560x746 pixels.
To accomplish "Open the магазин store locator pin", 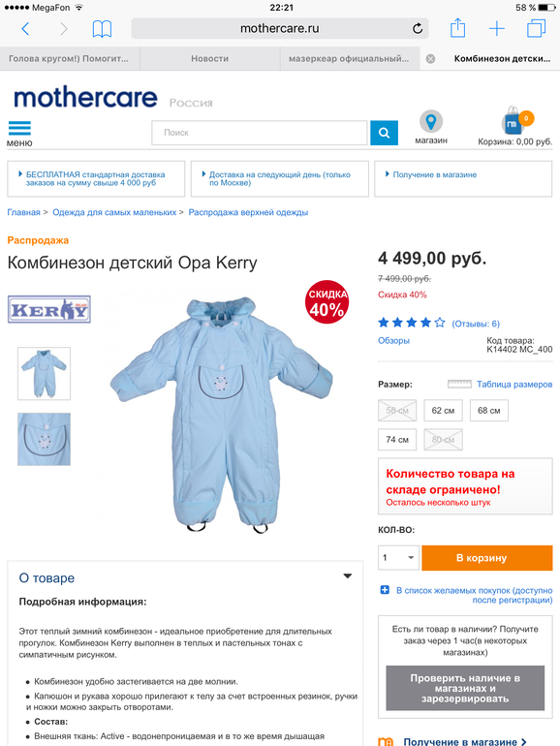I will pyautogui.click(x=431, y=121).
